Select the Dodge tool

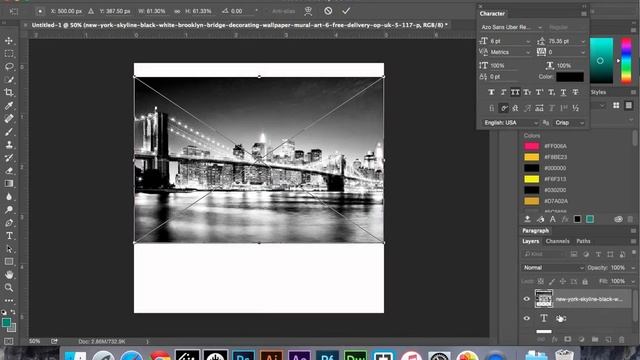(x=9, y=209)
